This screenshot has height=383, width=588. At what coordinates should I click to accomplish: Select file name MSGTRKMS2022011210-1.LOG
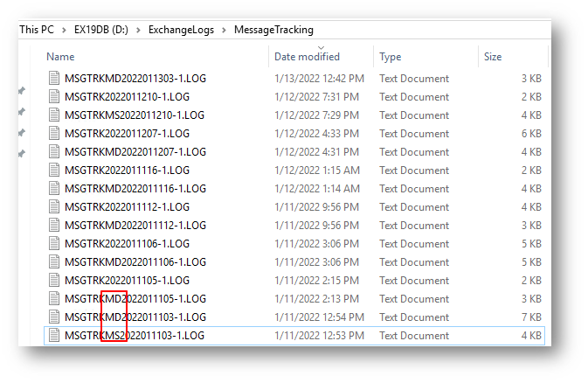point(135,115)
